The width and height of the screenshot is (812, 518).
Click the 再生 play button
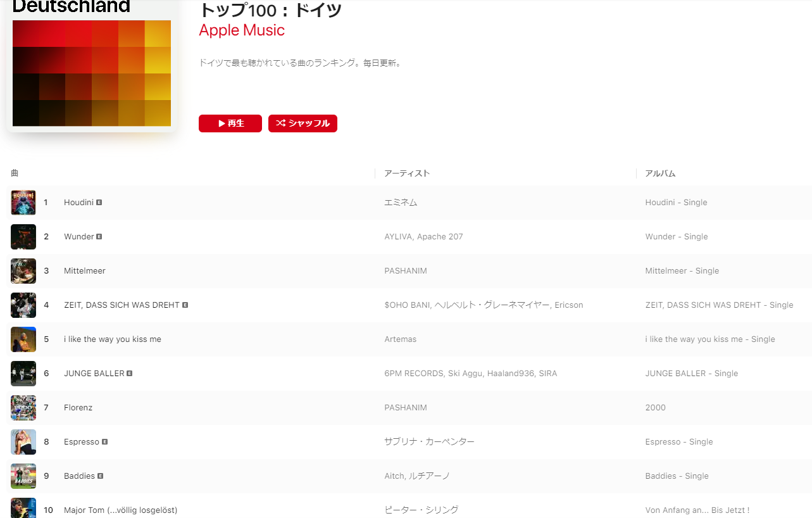pos(230,123)
